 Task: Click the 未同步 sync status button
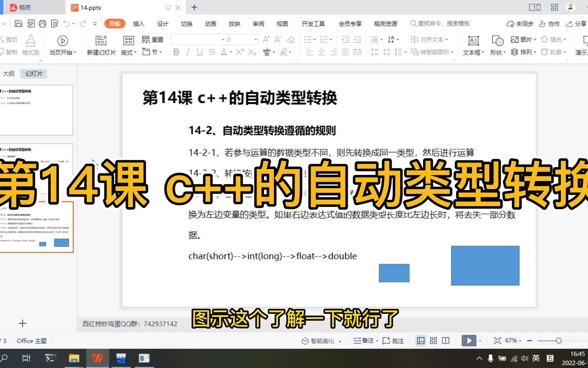(x=520, y=24)
